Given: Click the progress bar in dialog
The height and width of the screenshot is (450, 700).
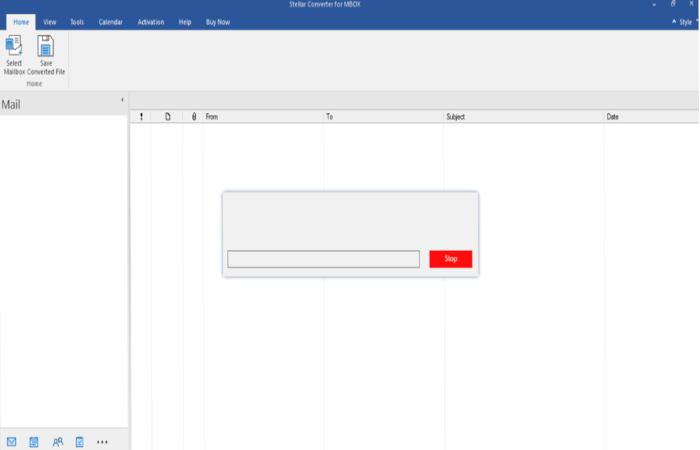Looking at the screenshot, I should point(323,259).
